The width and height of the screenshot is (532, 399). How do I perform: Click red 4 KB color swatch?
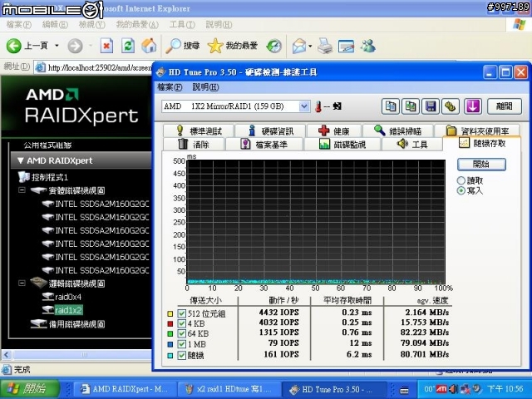[x=170, y=323]
